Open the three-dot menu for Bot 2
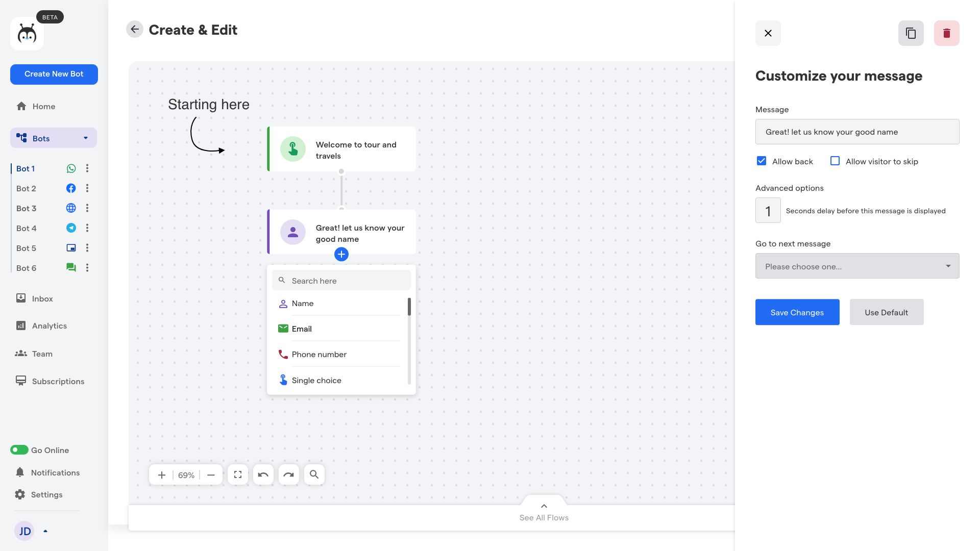The height and width of the screenshot is (551, 980). 87,188
